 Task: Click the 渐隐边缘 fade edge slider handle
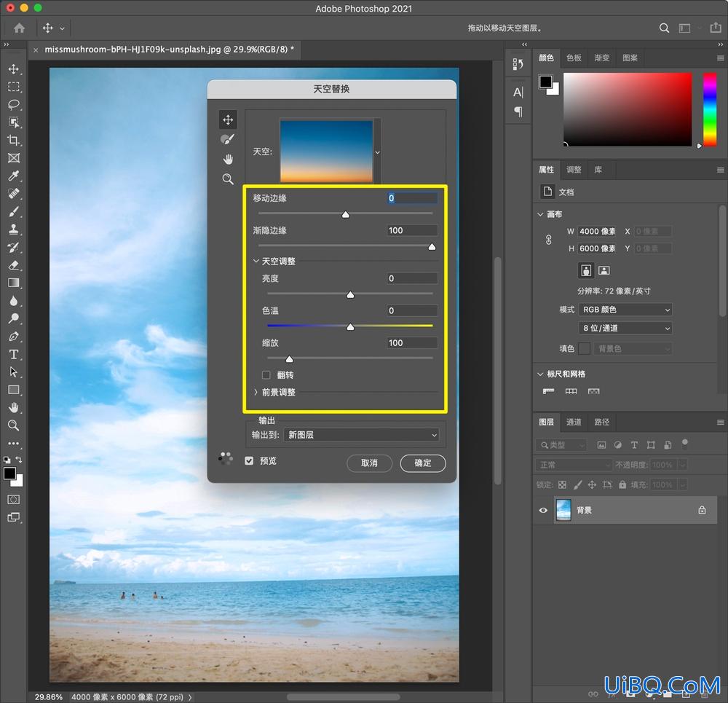(432, 247)
